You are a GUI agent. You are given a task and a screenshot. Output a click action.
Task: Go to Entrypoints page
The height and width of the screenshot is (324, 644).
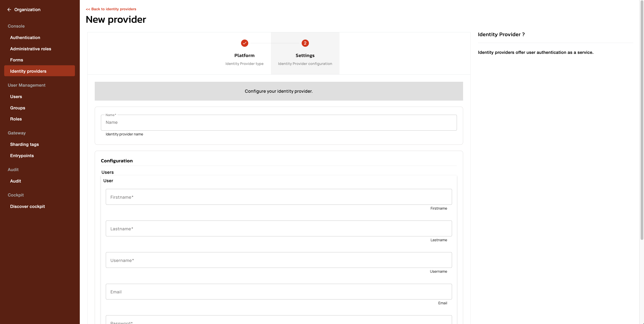point(22,156)
